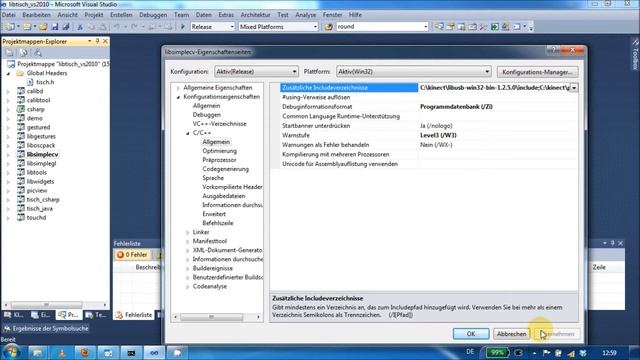The width and height of the screenshot is (640, 360).
Task: Select Präprozessor under C/C++
Action: [x=219, y=160]
